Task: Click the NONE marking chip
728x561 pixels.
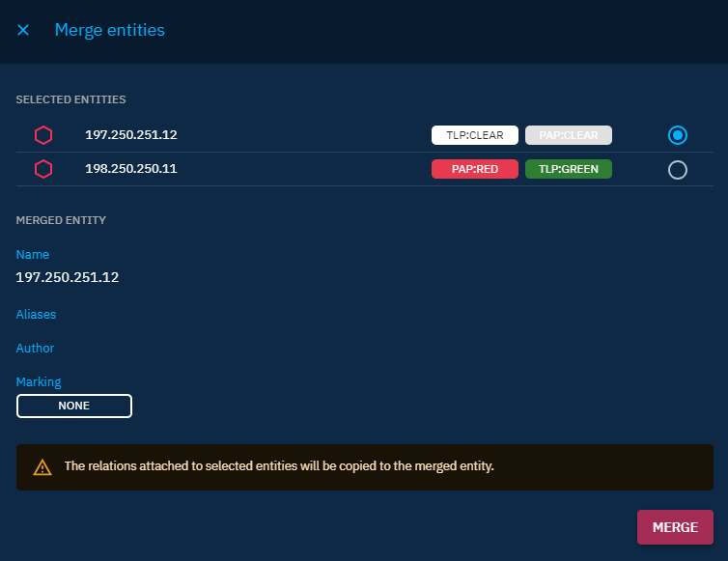Action: (x=74, y=406)
